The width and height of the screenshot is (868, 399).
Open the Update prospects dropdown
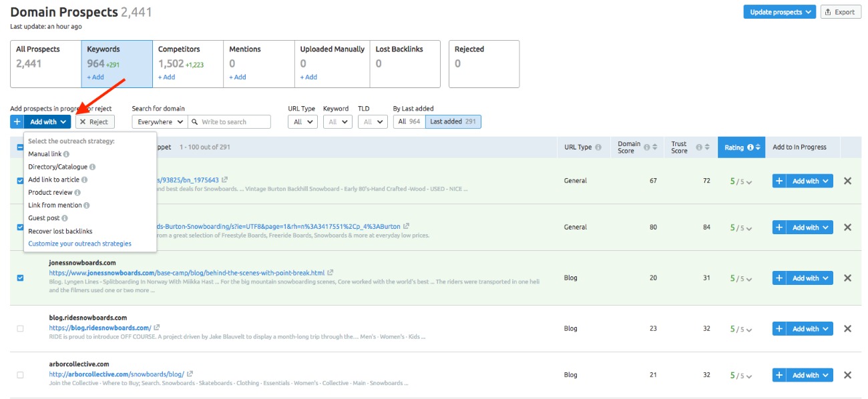click(779, 12)
